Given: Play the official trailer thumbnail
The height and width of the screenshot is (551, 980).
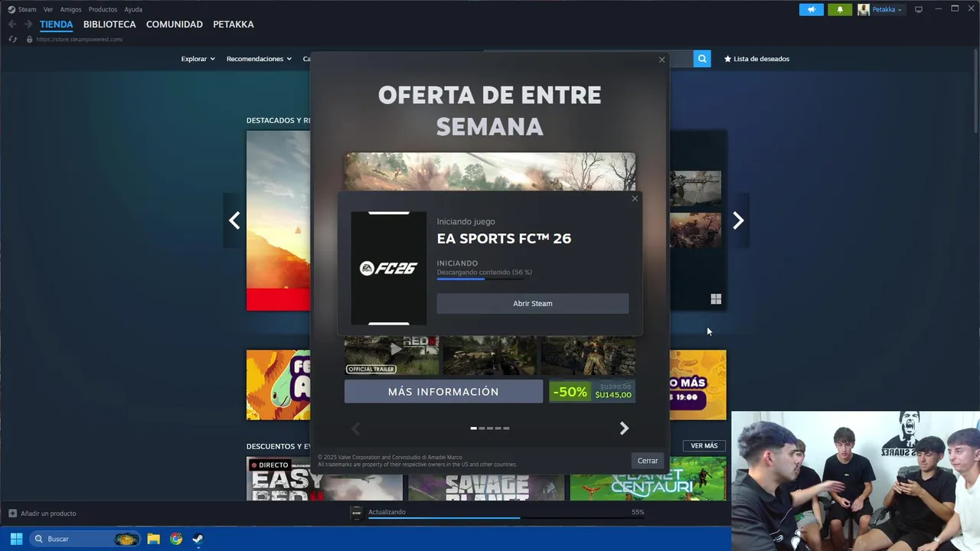Looking at the screenshot, I should coord(392,356).
